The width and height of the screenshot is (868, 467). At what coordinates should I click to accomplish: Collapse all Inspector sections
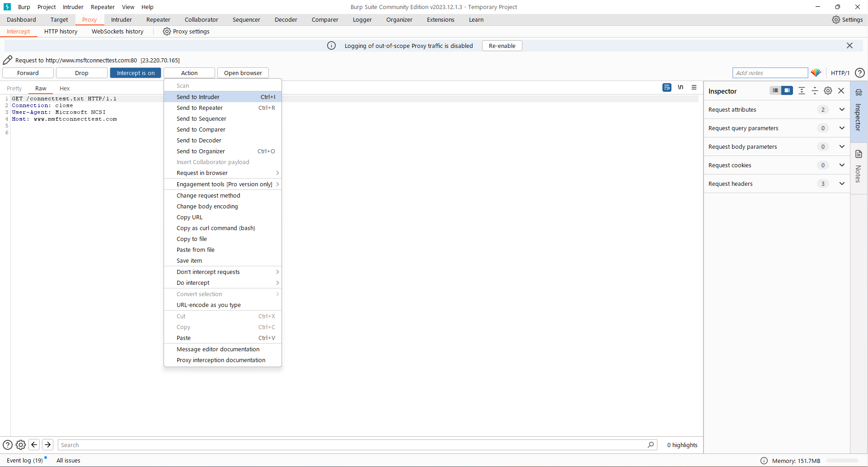815,90
